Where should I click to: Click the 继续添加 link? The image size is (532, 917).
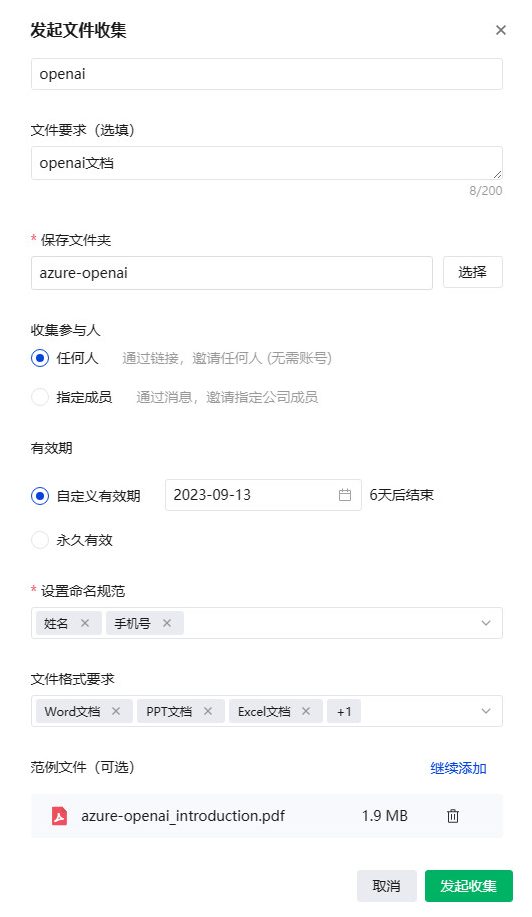[458, 768]
